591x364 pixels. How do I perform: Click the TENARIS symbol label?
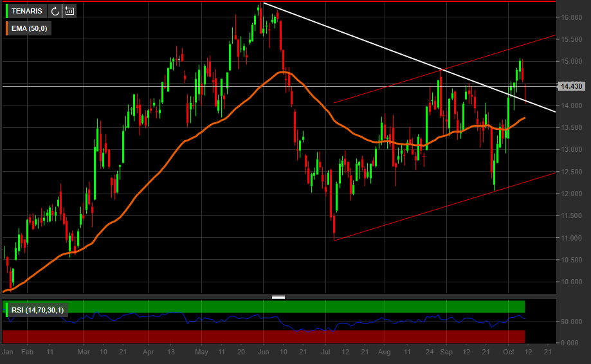point(28,11)
